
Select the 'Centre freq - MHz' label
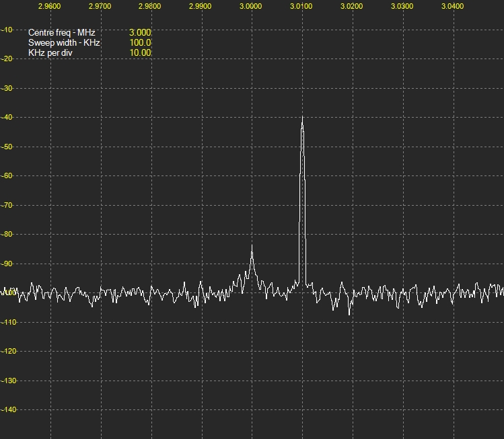click(62, 33)
